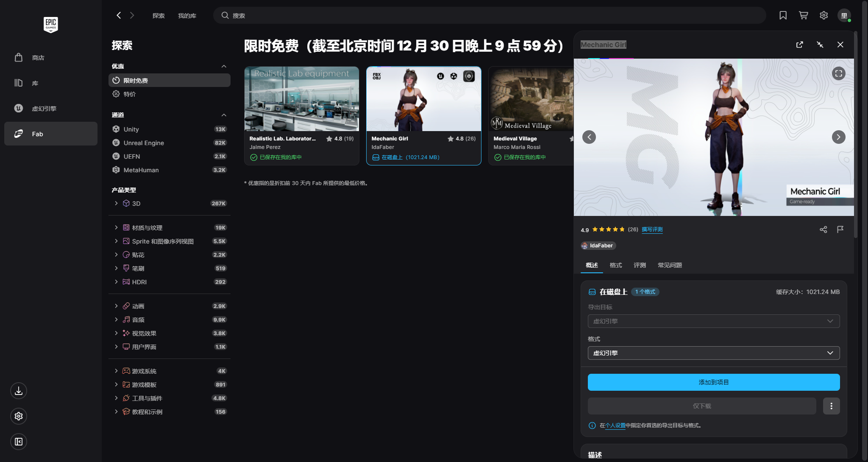This screenshot has height=462, width=868.
Task: Open the 格式 虚幻引擎 dropdown
Action: (x=713, y=353)
